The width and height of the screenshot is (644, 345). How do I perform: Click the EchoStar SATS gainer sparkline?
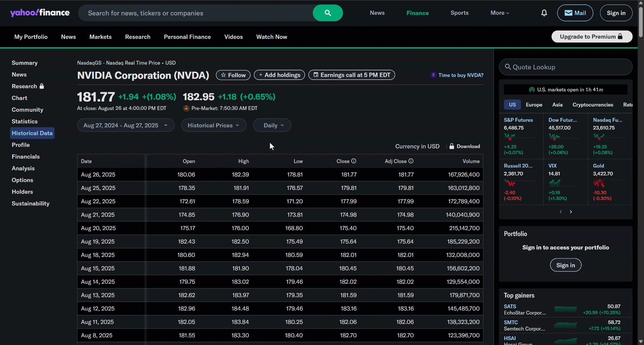(x=566, y=309)
